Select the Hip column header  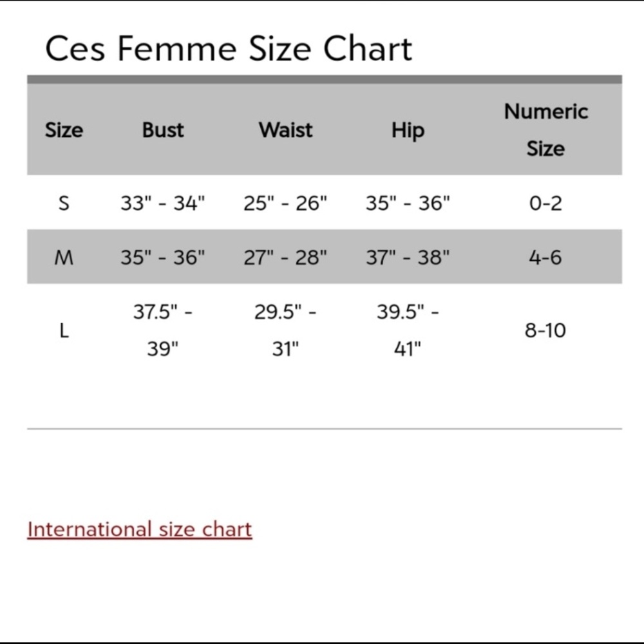(408, 131)
